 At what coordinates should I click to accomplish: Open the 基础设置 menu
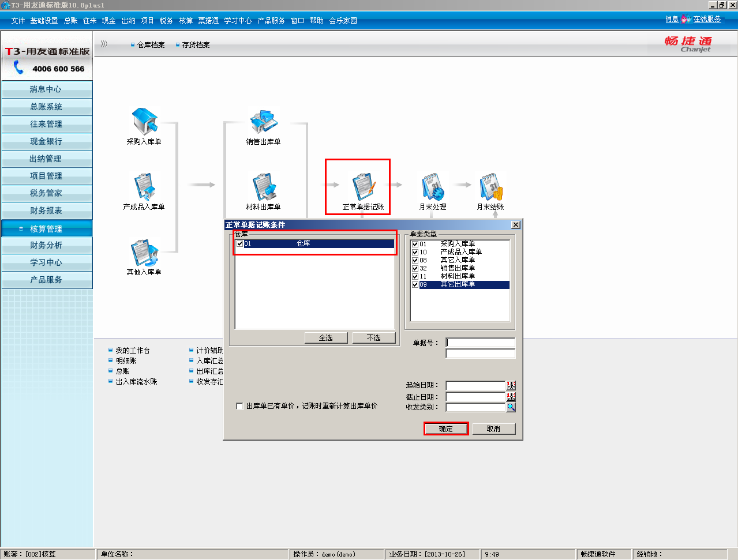pyautogui.click(x=44, y=21)
